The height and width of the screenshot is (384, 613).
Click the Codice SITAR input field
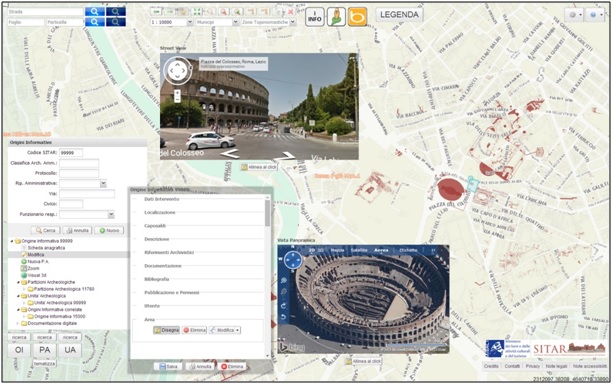(x=71, y=153)
